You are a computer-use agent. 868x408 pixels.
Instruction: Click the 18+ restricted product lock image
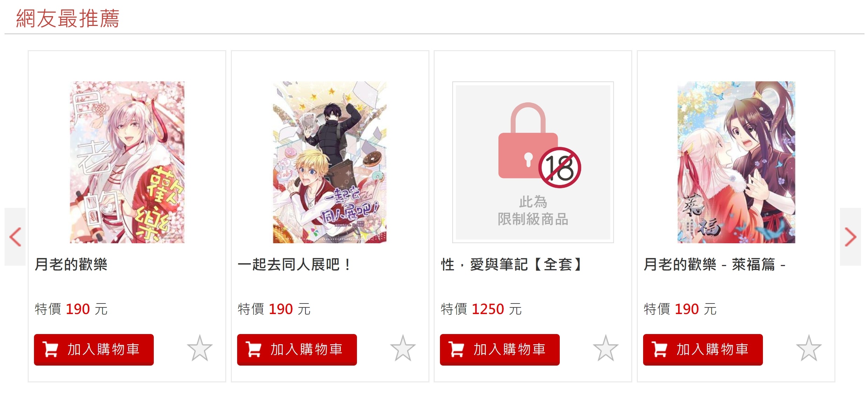[533, 162]
